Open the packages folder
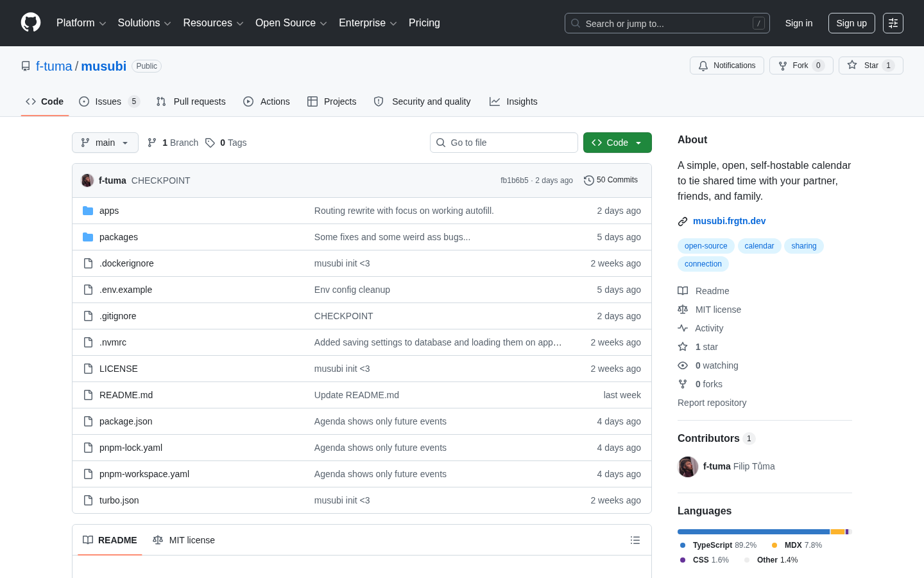Image resolution: width=924 pixels, height=578 pixels. (x=119, y=237)
